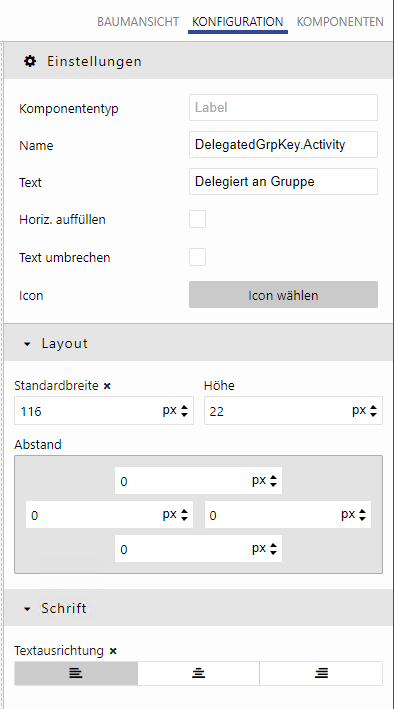Collapse the Schrift section
394x709 pixels.
pos(28,609)
